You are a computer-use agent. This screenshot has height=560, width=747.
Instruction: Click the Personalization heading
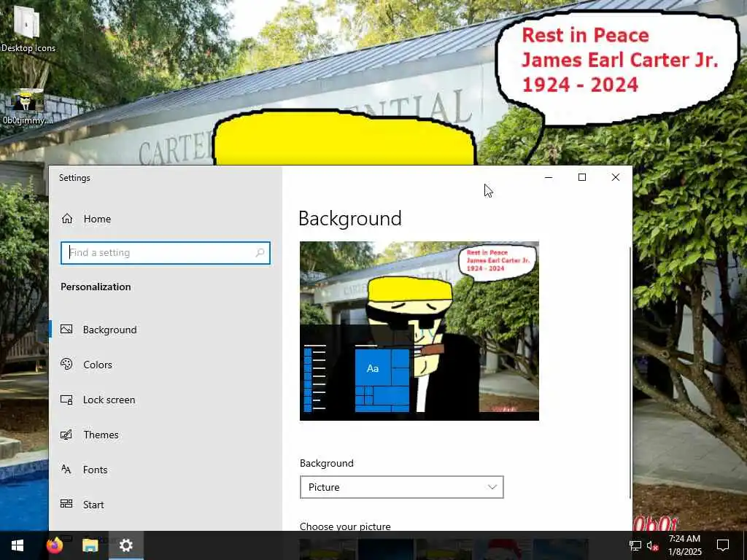click(x=96, y=287)
